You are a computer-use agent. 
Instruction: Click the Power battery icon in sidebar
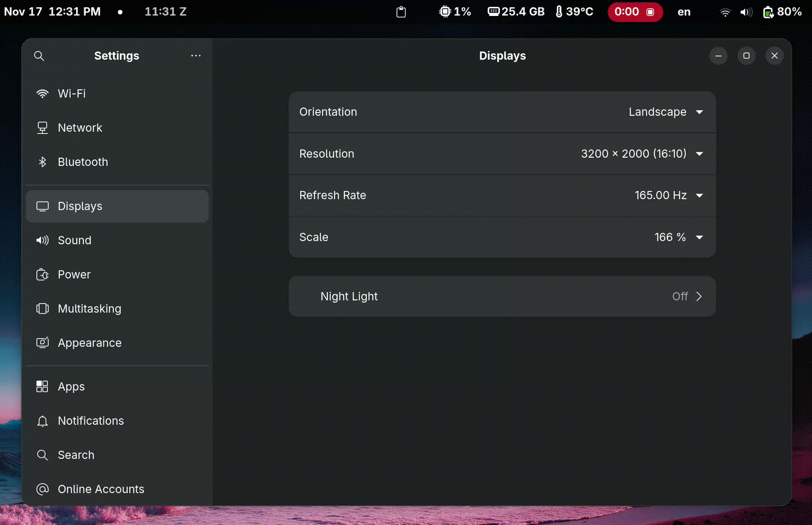click(x=42, y=274)
